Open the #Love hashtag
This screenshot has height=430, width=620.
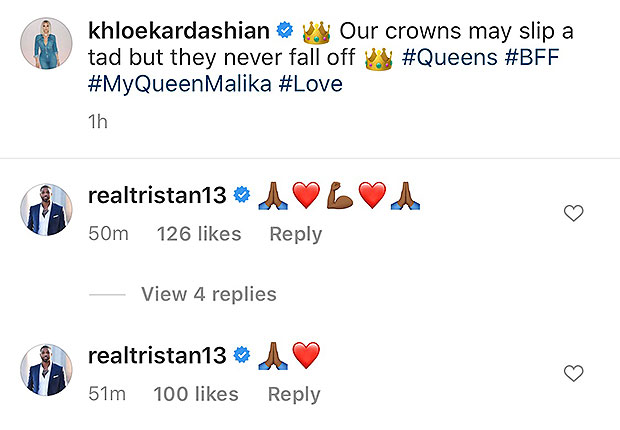click(x=308, y=84)
